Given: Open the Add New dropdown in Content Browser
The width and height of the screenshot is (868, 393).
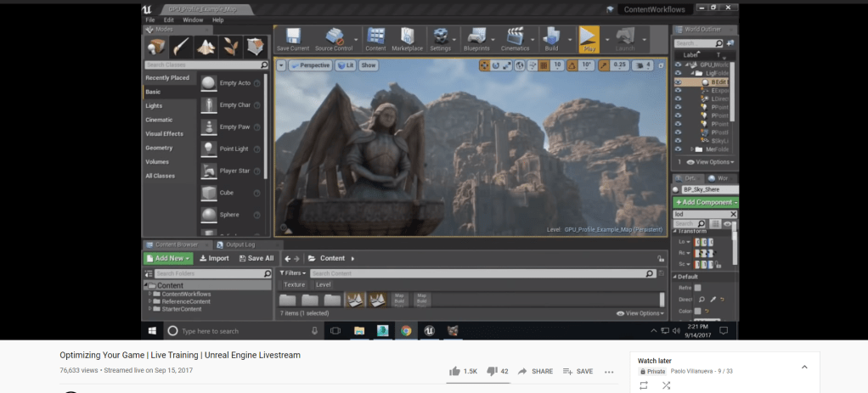Looking at the screenshot, I should 168,258.
